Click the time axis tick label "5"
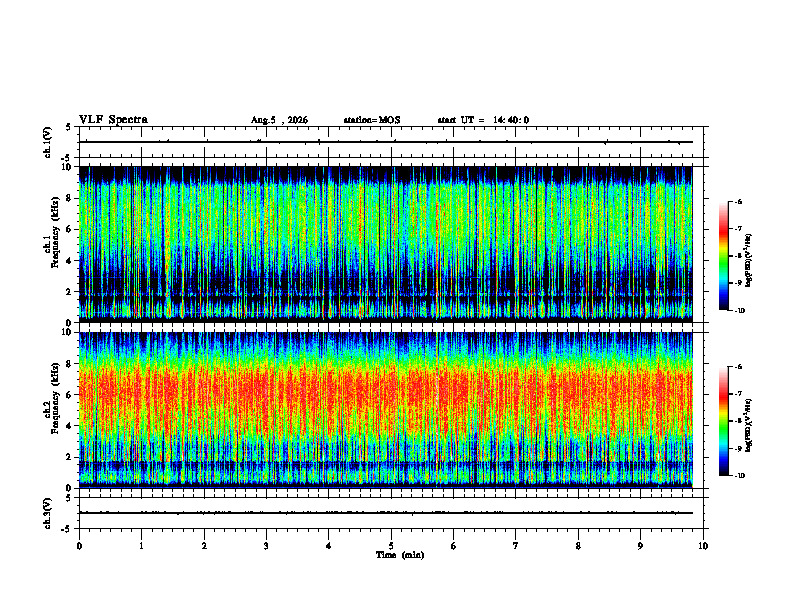 pyautogui.click(x=391, y=546)
